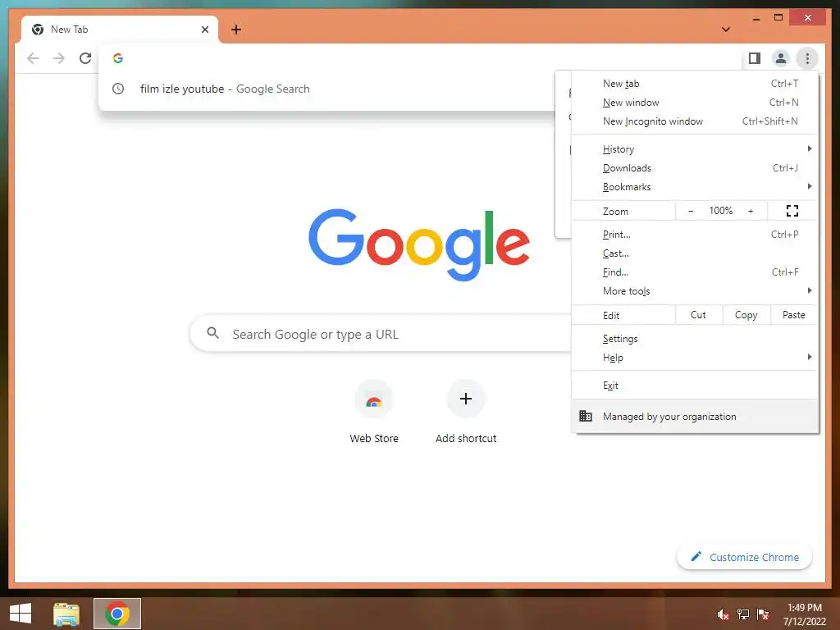Select the New Tab tab title
The image size is (840, 630).
coord(69,30)
